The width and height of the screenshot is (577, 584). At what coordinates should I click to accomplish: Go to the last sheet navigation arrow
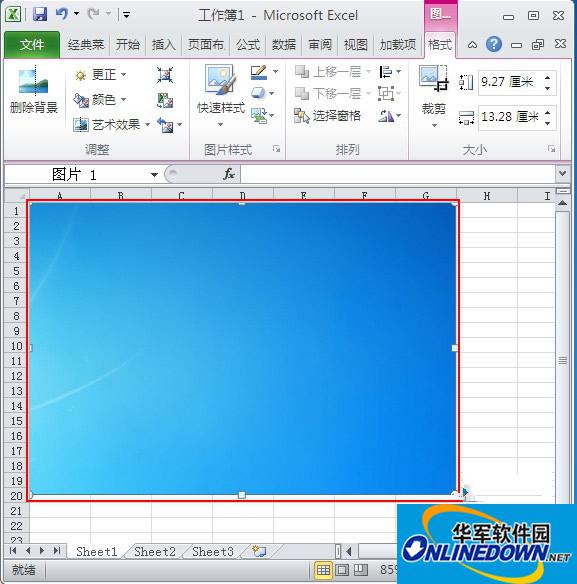[57, 550]
